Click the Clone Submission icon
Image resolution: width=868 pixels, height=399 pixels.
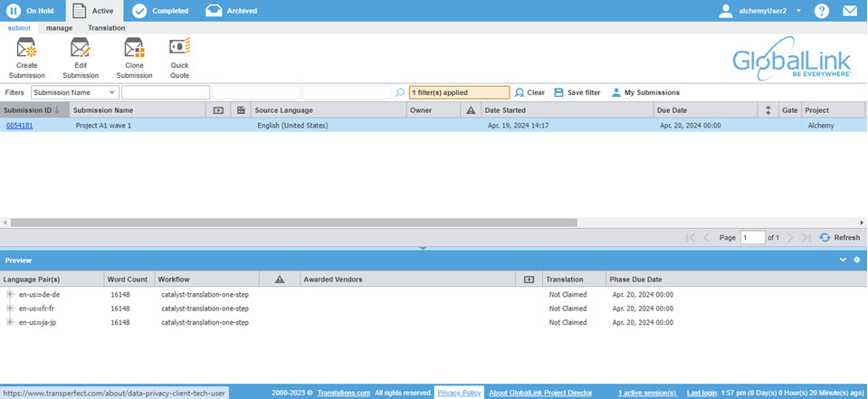click(134, 49)
